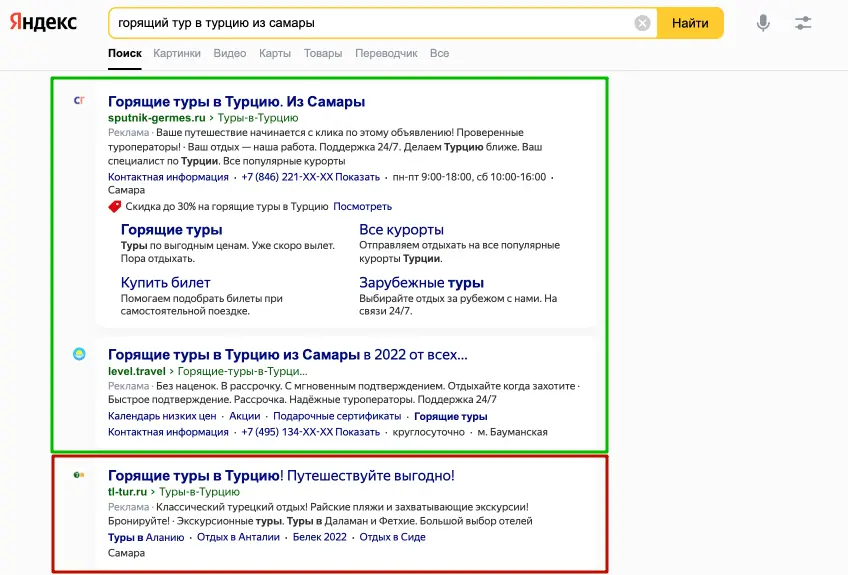The height and width of the screenshot is (575, 848).
Task: Click Туры-в-Турцию breadcrumb under sputnik-germes.ru
Action: point(258,118)
